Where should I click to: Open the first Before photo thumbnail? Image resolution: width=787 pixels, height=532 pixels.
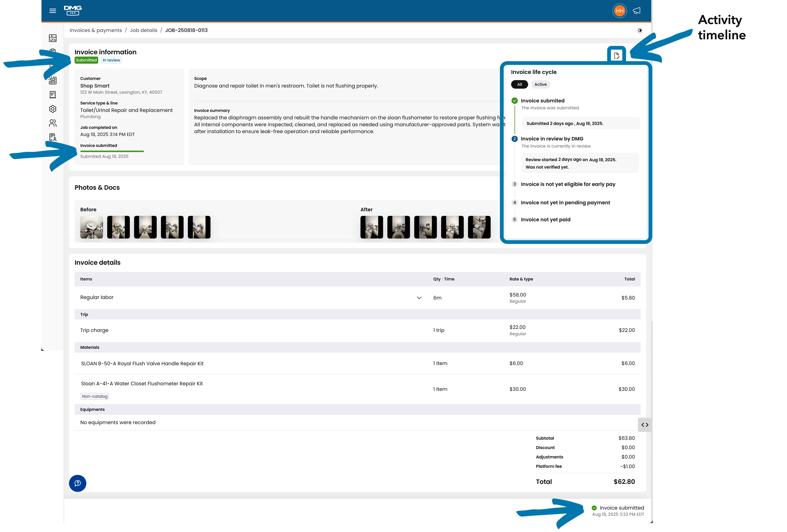(91, 227)
